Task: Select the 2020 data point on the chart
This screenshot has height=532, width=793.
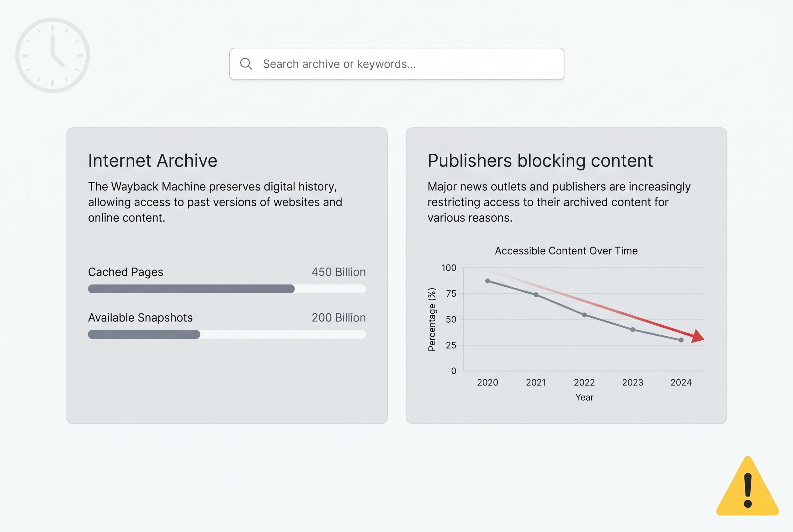Action: 488,281
